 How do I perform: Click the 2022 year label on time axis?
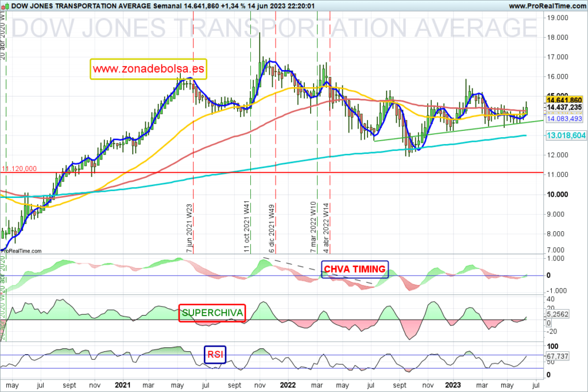click(288, 385)
